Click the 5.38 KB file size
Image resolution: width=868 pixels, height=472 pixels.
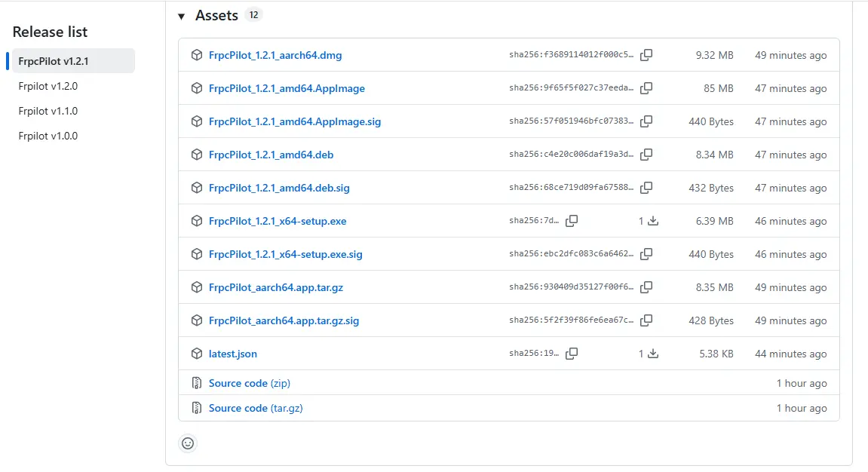click(716, 354)
